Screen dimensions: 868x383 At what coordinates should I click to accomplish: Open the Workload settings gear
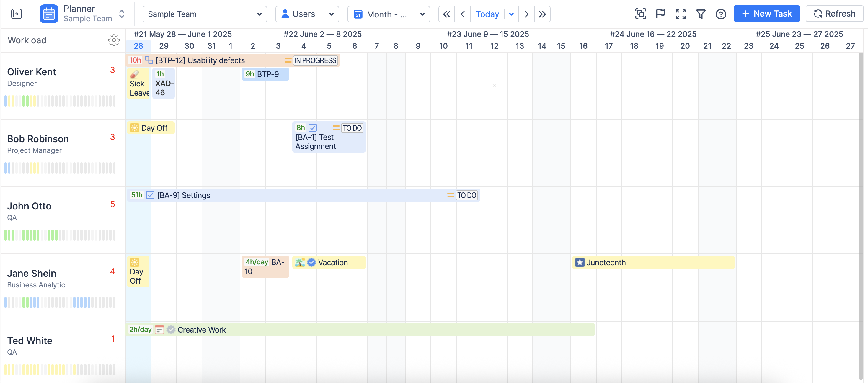pyautogui.click(x=114, y=40)
